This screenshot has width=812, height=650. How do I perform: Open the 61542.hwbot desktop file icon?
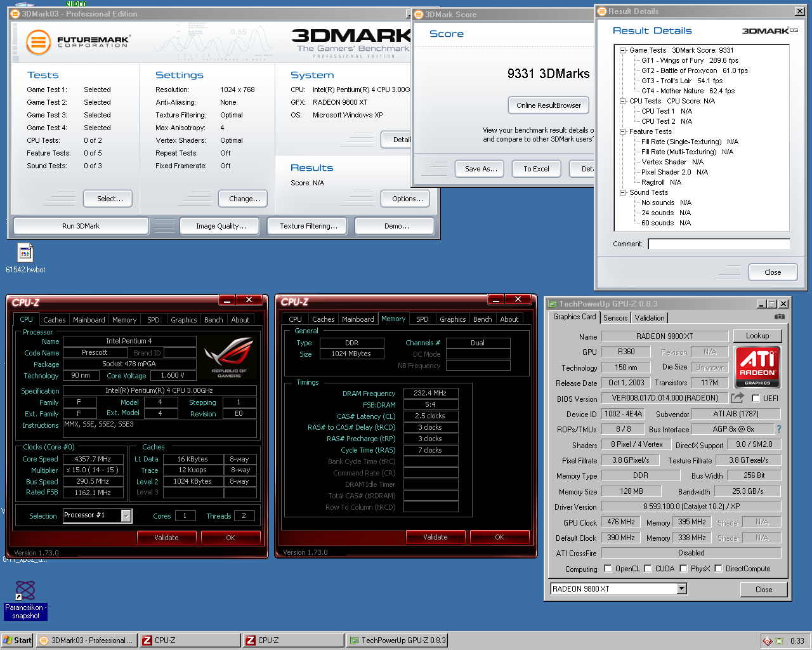pyautogui.click(x=25, y=253)
